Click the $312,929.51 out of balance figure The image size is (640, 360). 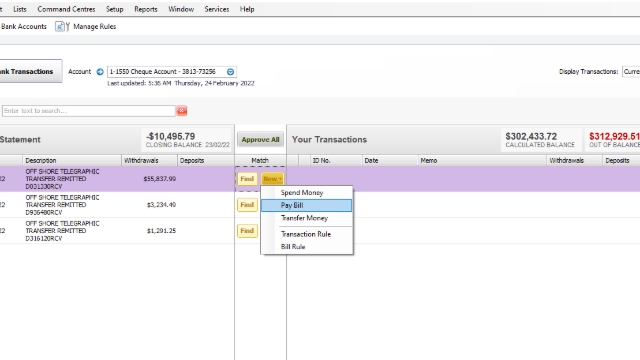pyautogui.click(x=614, y=136)
